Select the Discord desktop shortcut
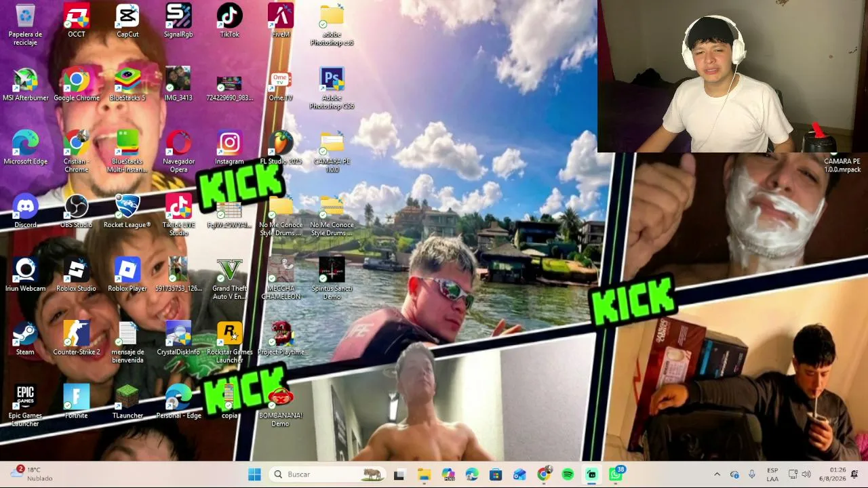 click(x=26, y=211)
